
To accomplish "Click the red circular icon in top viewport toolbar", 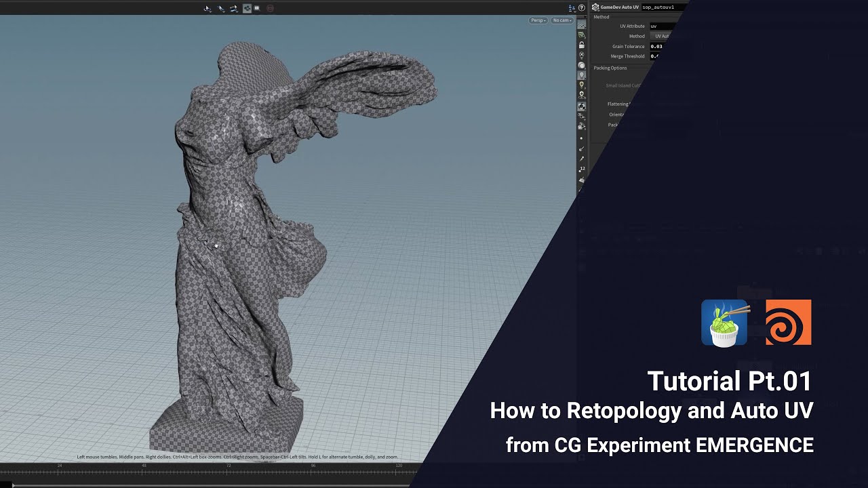I will 271,8.
